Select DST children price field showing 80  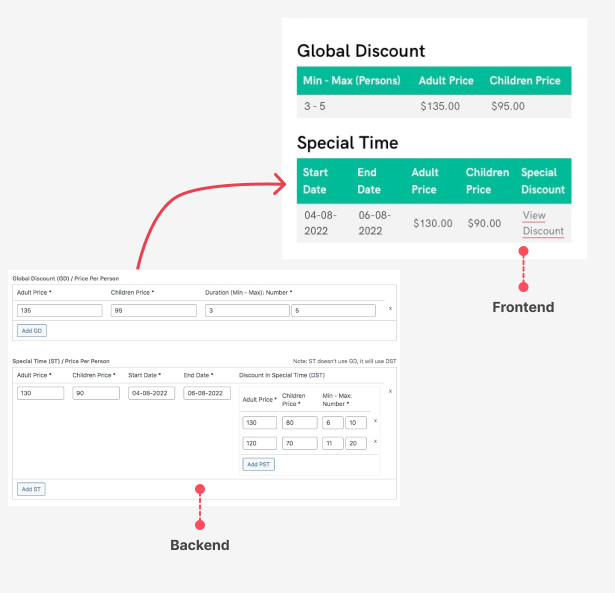[x=300, y=422]
